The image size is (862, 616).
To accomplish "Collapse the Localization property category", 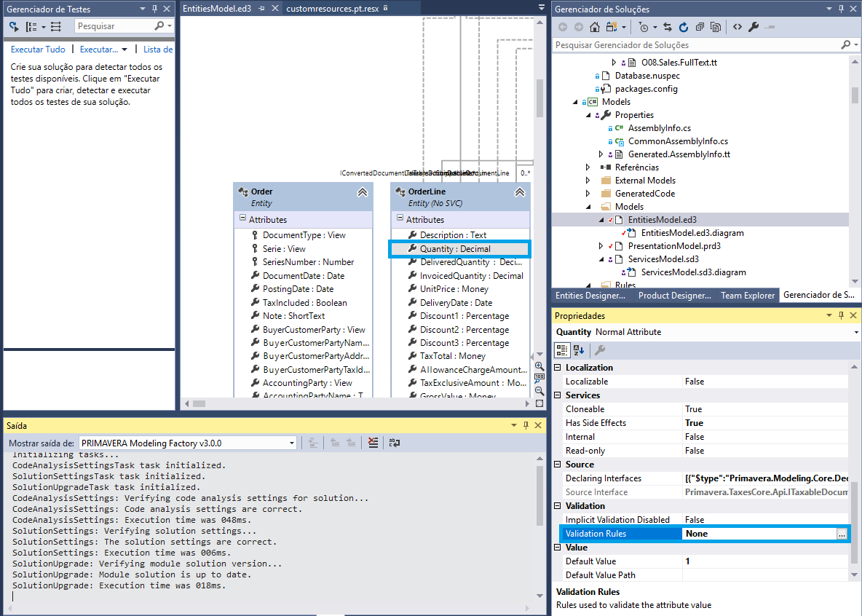I will click(x=558, y=368).
